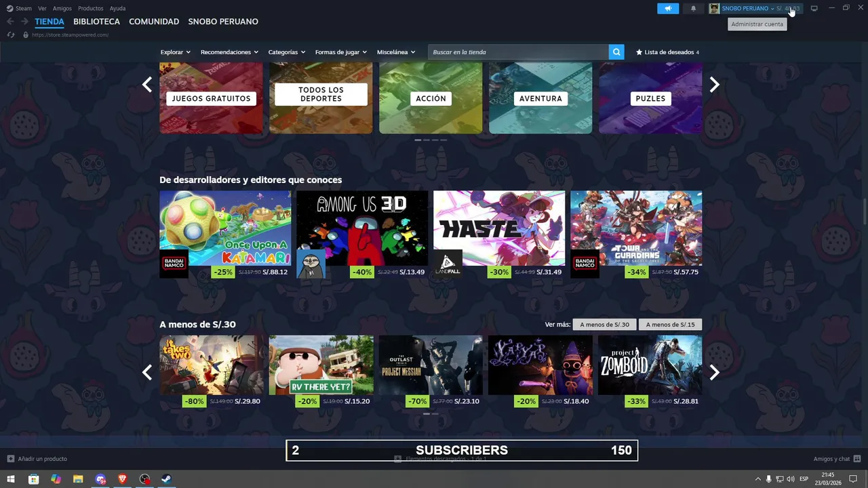
Task: Switch to the BIBLIOTECA tab
Action: pos(96,22)
